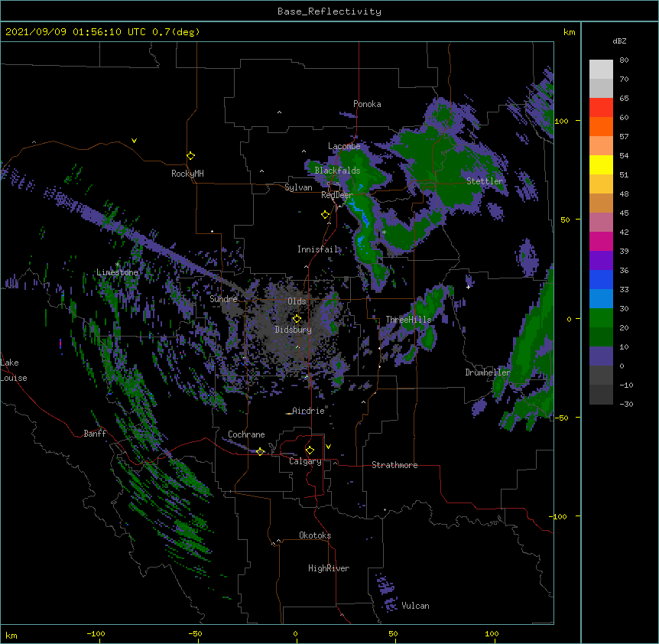Click the orange 60 dBZ legend swatch
Screen dimensions: 659x644
(x=601, y=126)
